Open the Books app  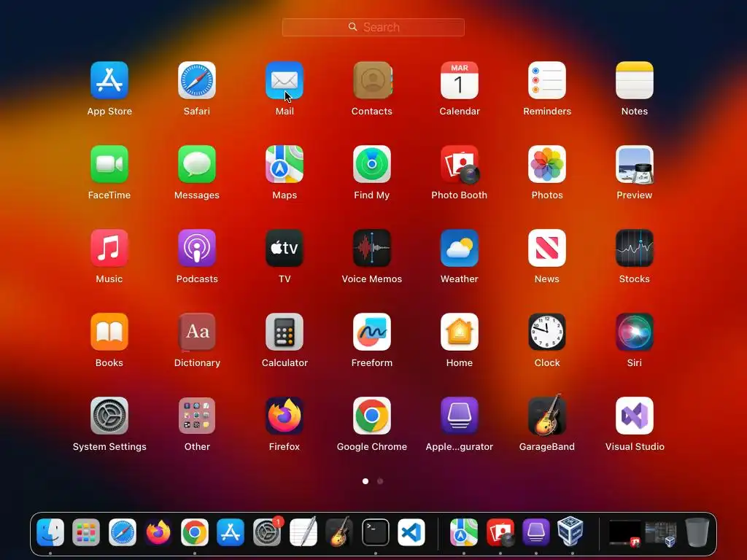click(109, 332)
